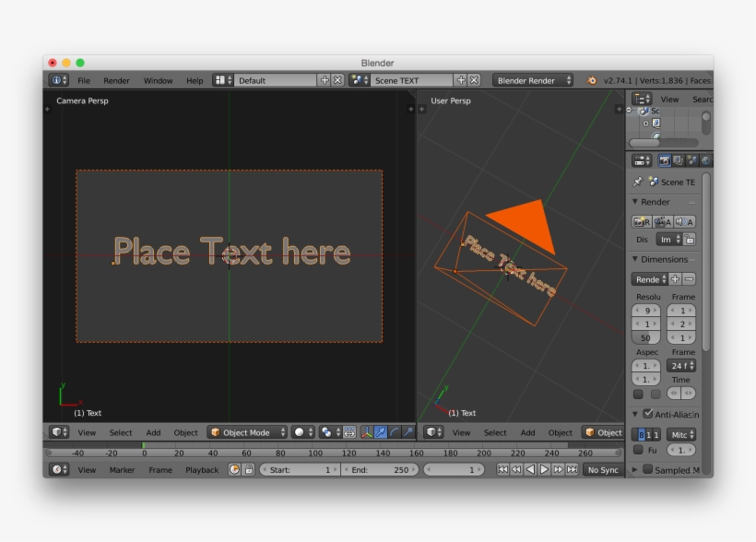This screenshot has width=756, height=542.
Task: Click the render Animation clapperboard button
Action: pyautogui.click(x=663, y=222)
